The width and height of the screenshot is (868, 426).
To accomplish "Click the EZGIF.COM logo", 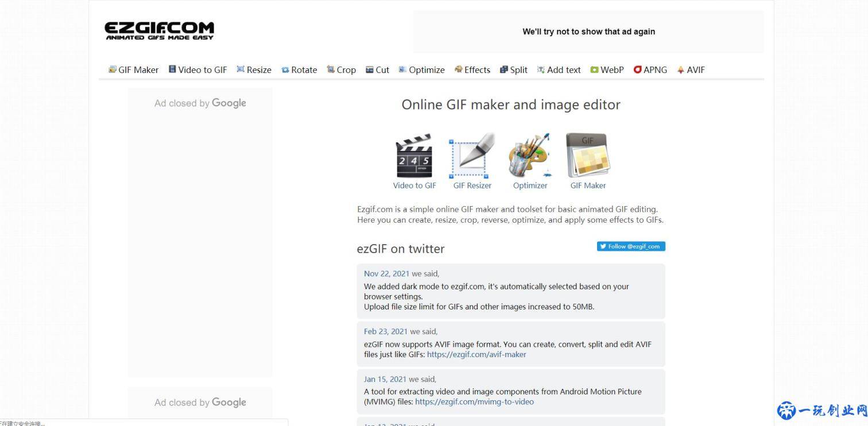I will [x=159, y=31].
